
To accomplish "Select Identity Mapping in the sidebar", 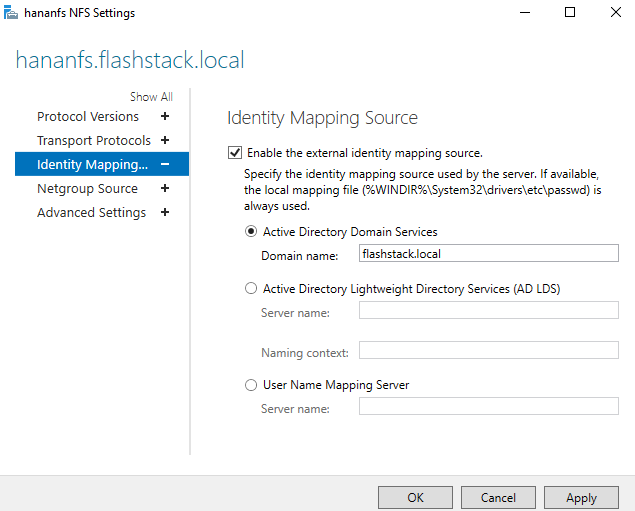I will click(x=102, y=164).
